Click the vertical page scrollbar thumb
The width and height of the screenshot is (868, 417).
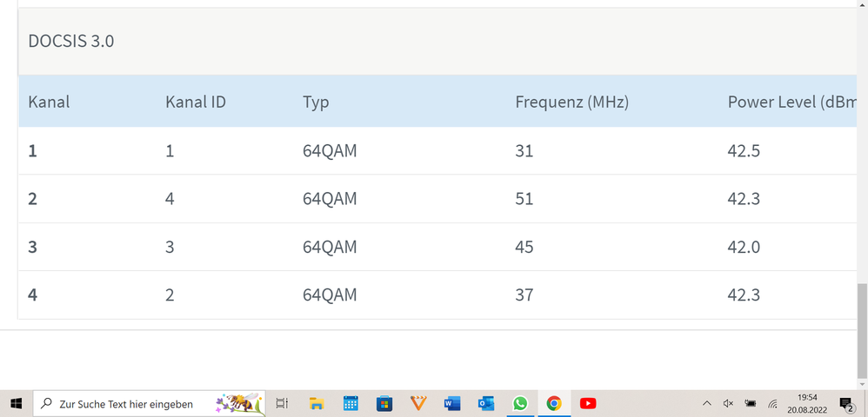coord(863,331)
